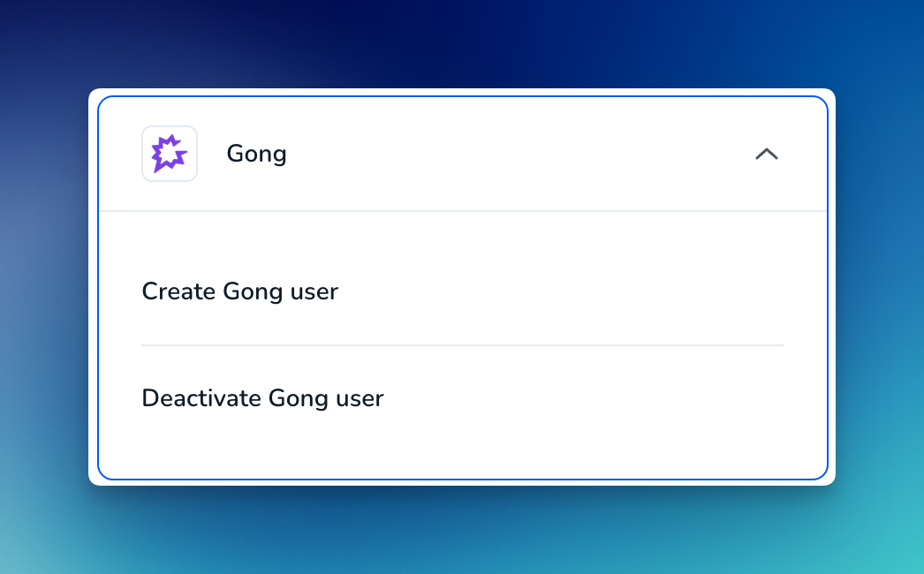The width and height of the screenshot is (924, 574).
Task: Click the Gong header title text
Action: 256,154
